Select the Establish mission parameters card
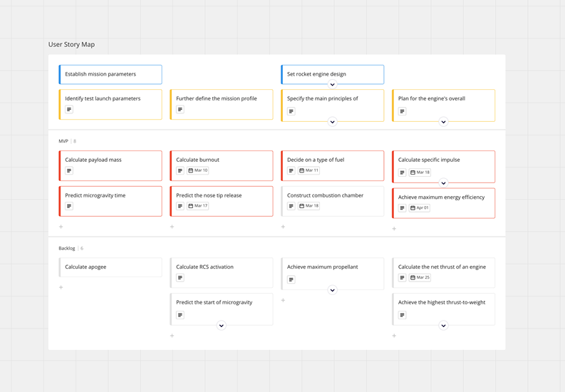 click(110, 74)
